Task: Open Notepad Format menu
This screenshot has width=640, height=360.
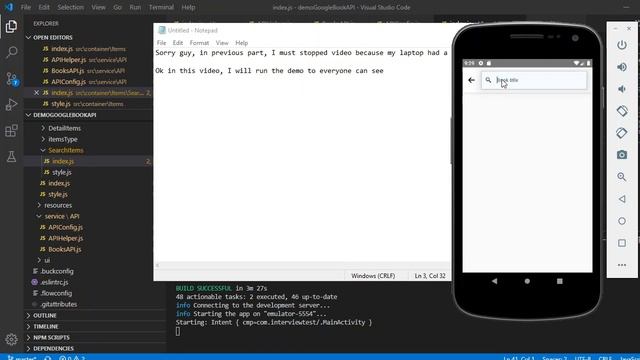Action: pyautogui.click(x=199, y=43)
